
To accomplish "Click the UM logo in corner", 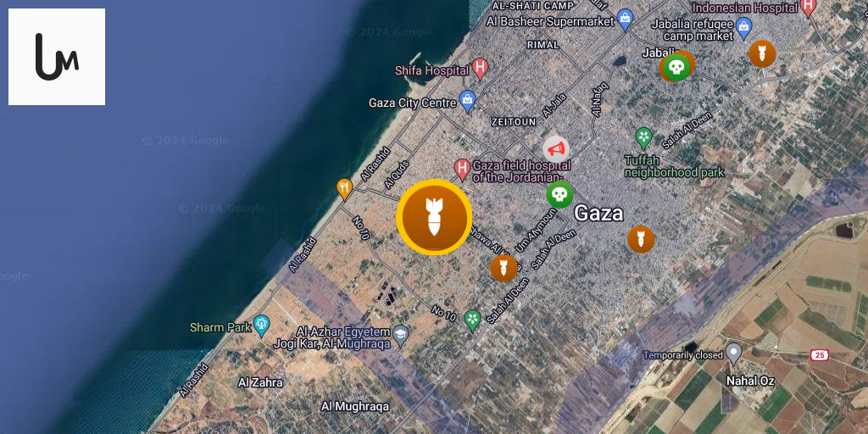I will click(x=57, y=57).
